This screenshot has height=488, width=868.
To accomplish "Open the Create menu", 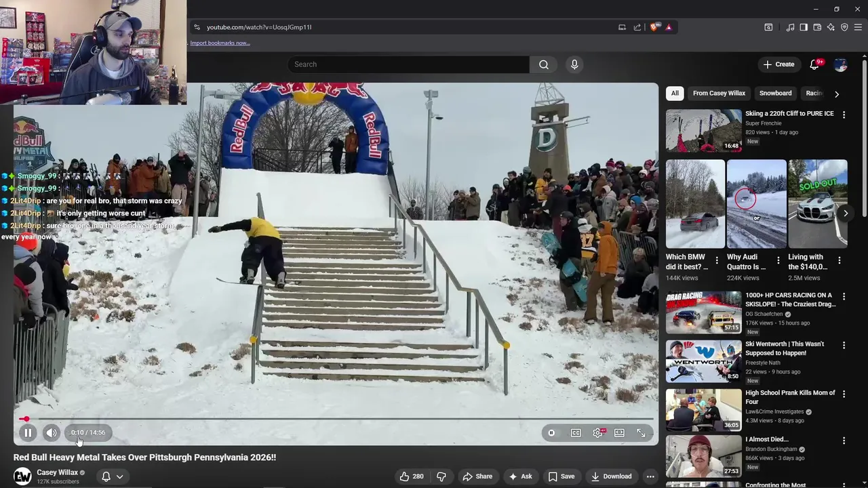I will point(778,64).
